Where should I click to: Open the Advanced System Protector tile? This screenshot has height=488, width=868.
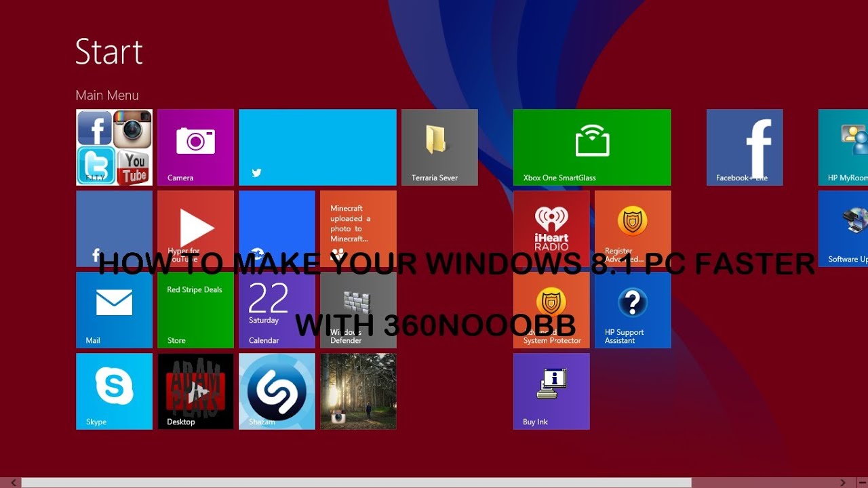[x=551, y=310]
